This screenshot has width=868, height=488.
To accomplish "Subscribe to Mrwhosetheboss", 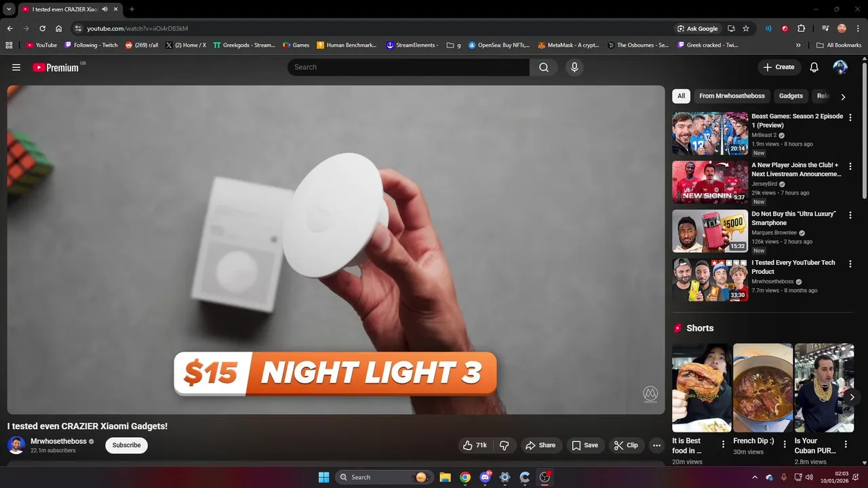I will tap(126, 445).
